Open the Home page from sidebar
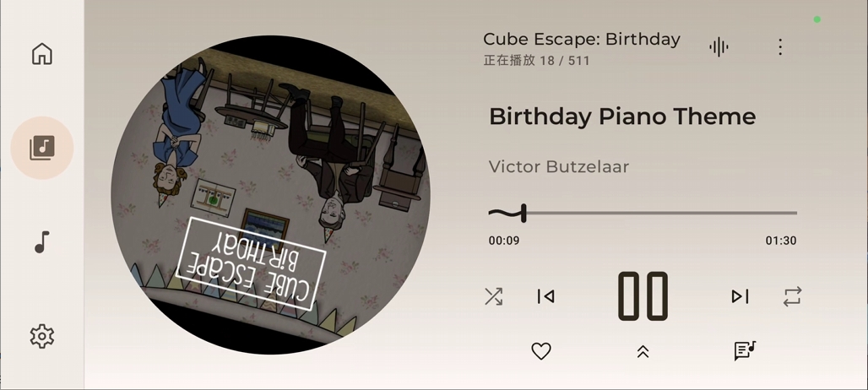Image resolution: width=868 pixels, height=390 pixels. (x=42, y=54)
